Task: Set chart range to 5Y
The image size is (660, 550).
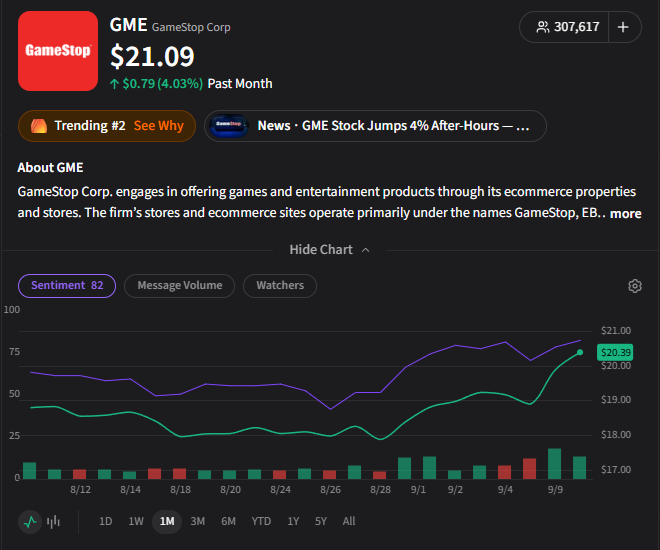Action: coord(321,522)
